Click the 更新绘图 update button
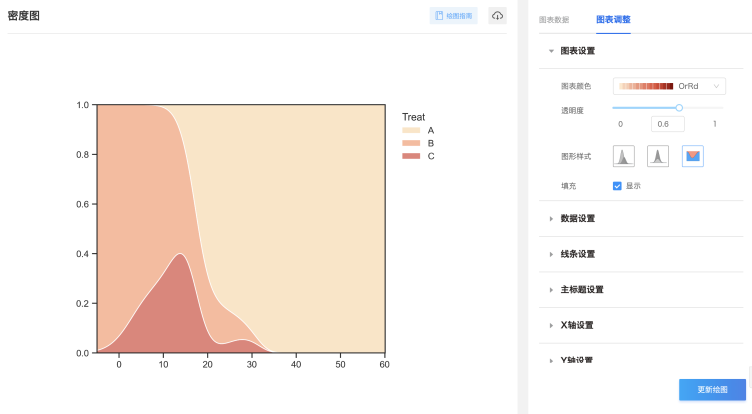 [712, 389]
